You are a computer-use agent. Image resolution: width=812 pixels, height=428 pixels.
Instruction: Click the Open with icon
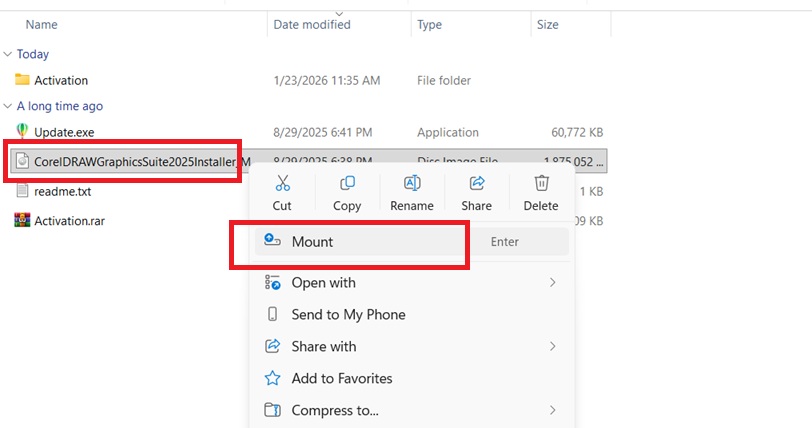pos(272,282)
